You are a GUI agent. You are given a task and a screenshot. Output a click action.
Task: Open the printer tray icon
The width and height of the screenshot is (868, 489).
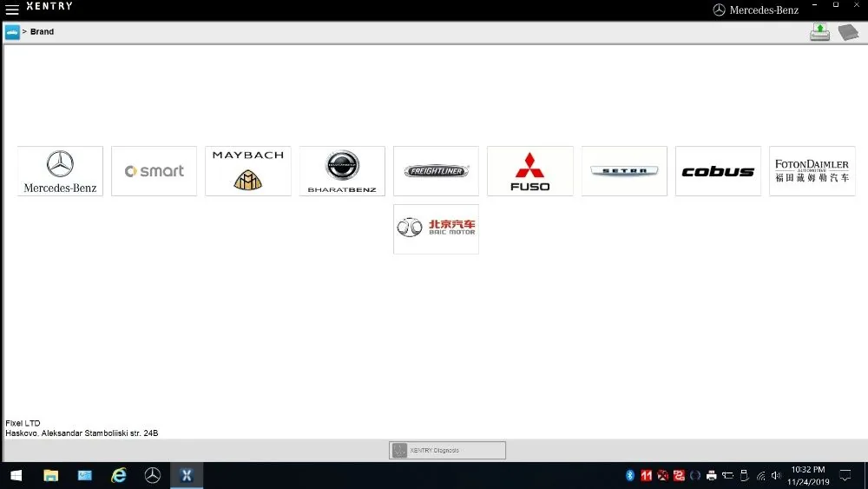[x=712, y=475]
